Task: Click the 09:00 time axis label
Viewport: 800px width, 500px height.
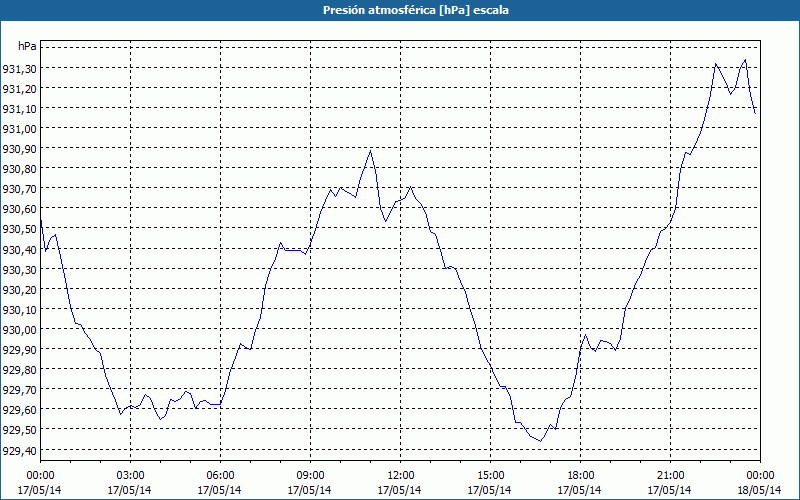Action: click(310, 475)
